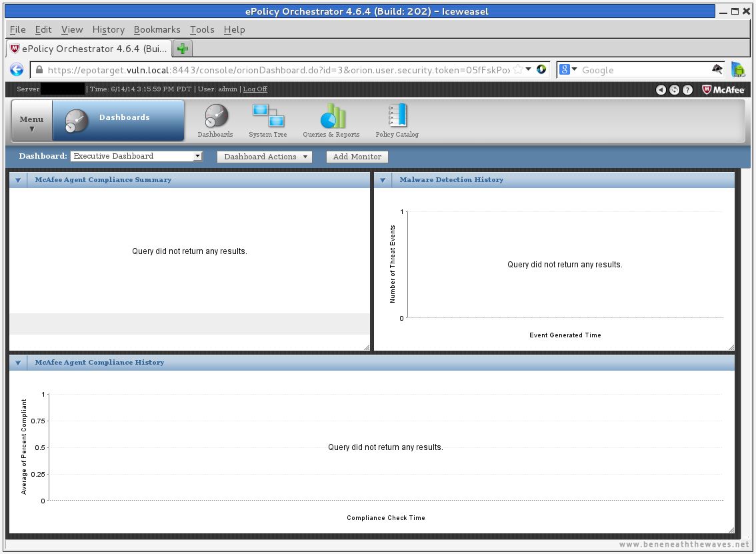
Task: Open the View menu
Action: click(x=72, y=30)
